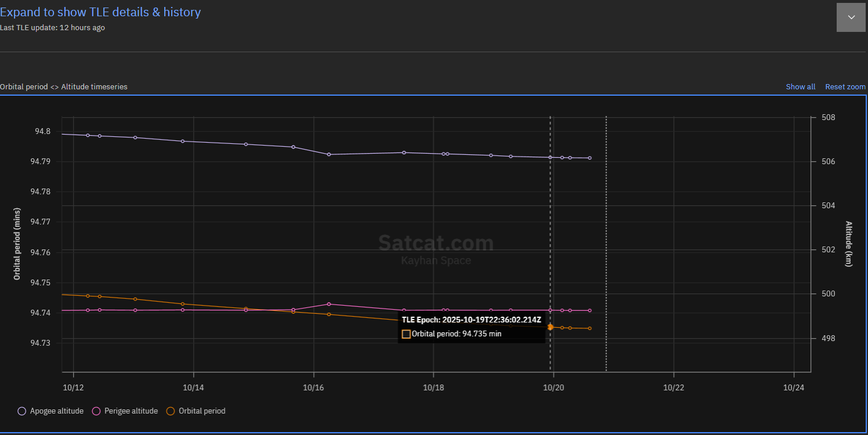Click the "Show all" link
The width and height of the screenshot is (868, 435).
801,87
